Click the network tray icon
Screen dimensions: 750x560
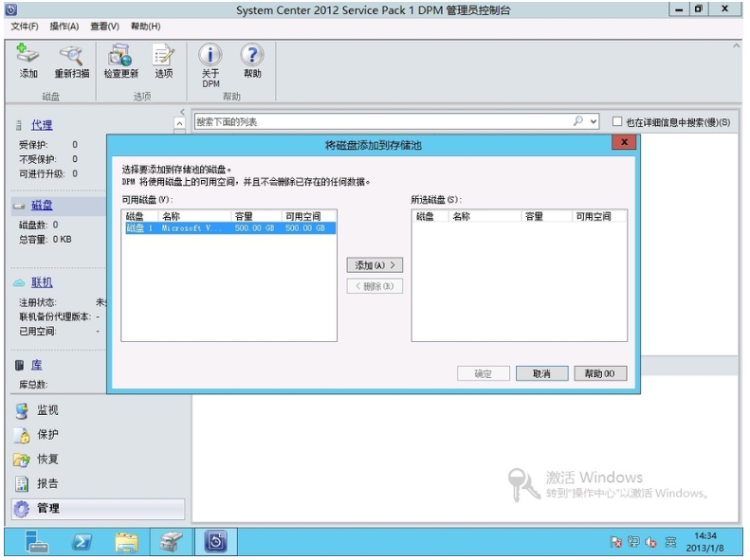[633, 542]
